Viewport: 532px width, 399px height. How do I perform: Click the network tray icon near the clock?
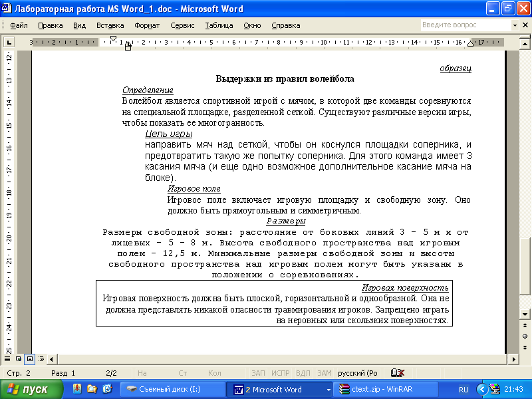[x=495, y=389]
